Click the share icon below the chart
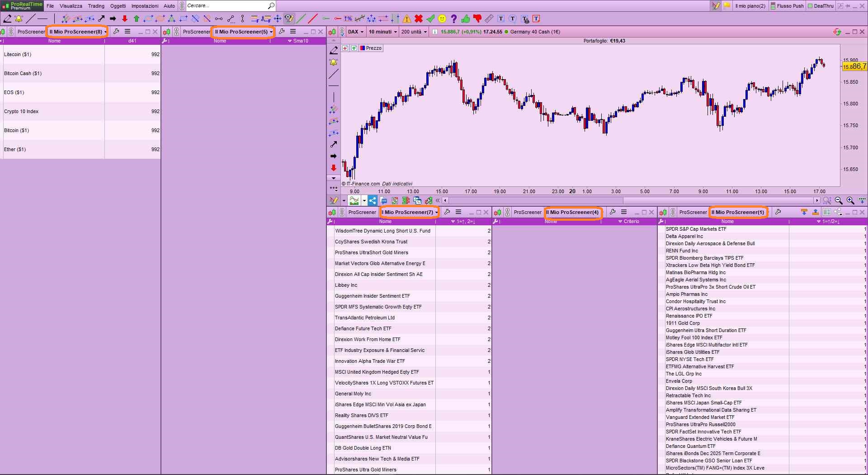 click(373, 200)
